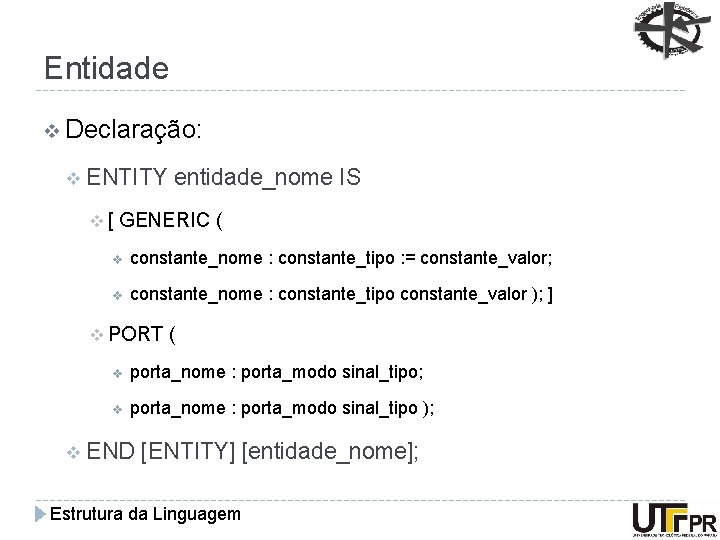Image resolution: width=720 pixels, height=540 pixels.
Task: Click the PORT ( text
Action: 142,334
